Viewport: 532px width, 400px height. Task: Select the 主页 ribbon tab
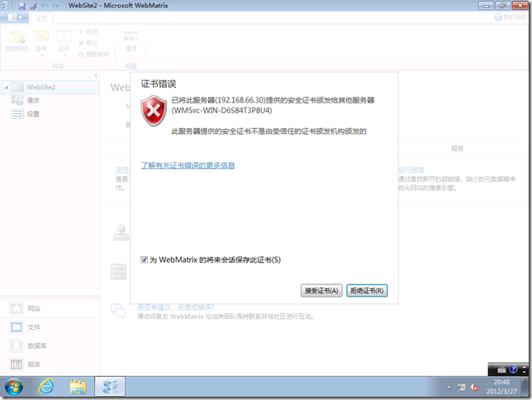click(x=42, y=19)
